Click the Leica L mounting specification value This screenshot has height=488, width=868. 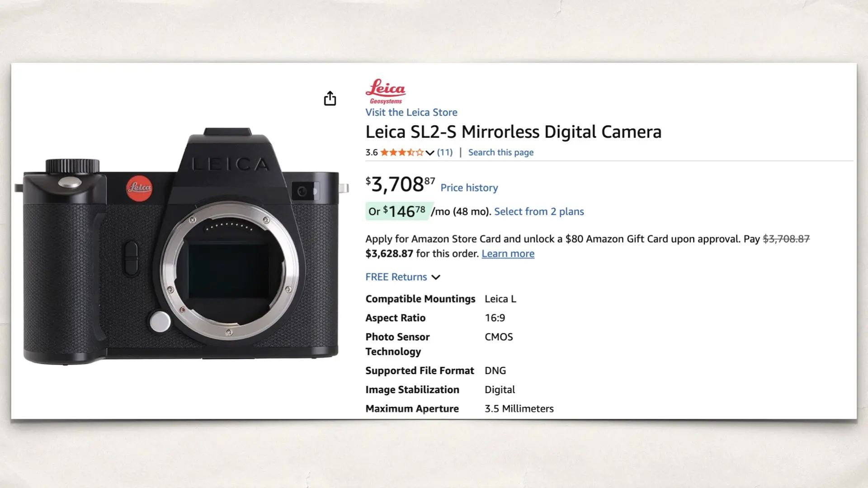500,299
